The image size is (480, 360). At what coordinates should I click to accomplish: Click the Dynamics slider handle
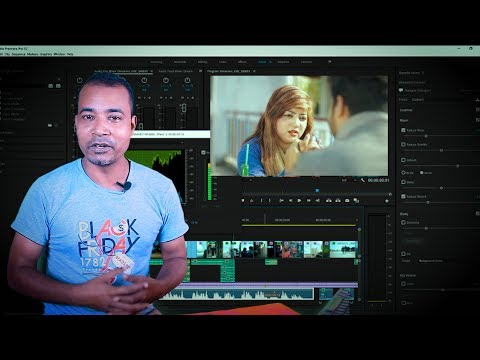coord(426,228)
